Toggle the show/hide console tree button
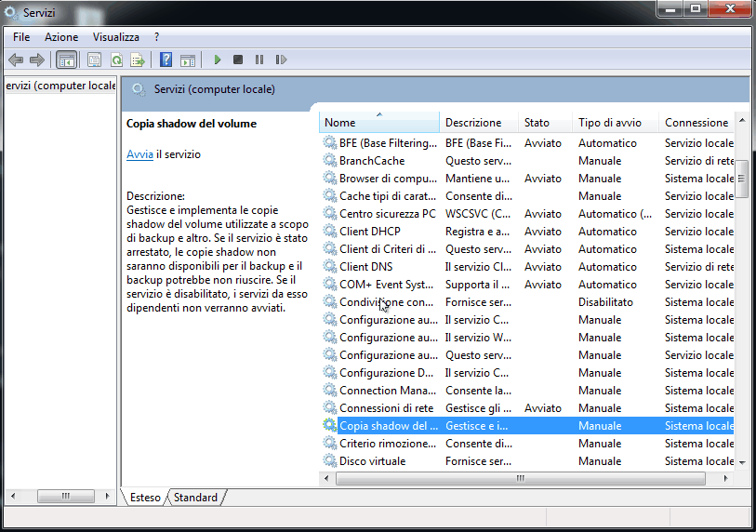The height and width of the screenshot is (532, 756). coord(67,60)
